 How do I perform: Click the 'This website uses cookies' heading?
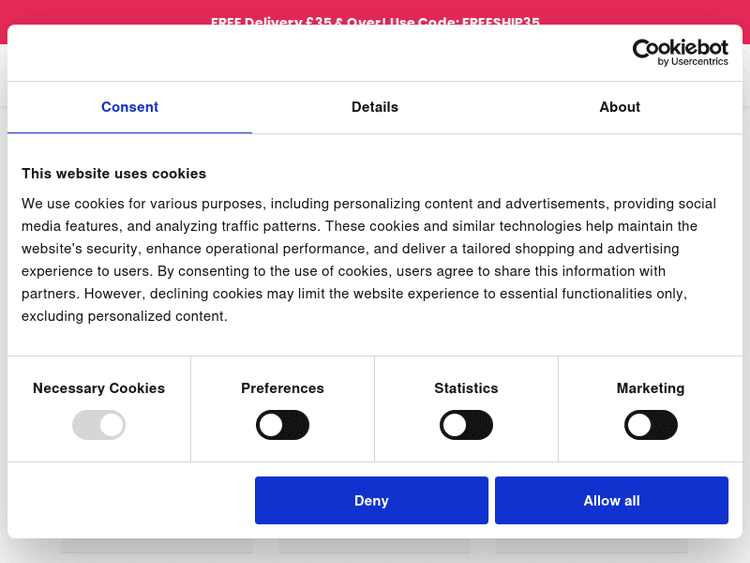click(x=114, y=173)
